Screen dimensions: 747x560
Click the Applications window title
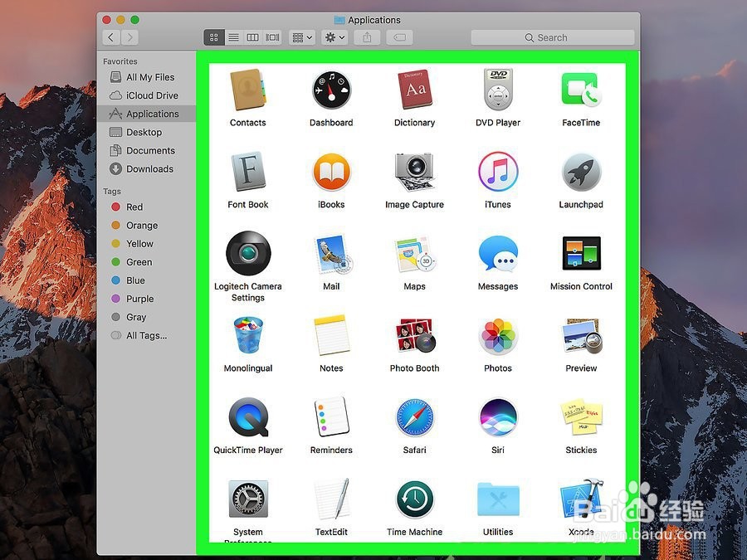coord(374,20)
